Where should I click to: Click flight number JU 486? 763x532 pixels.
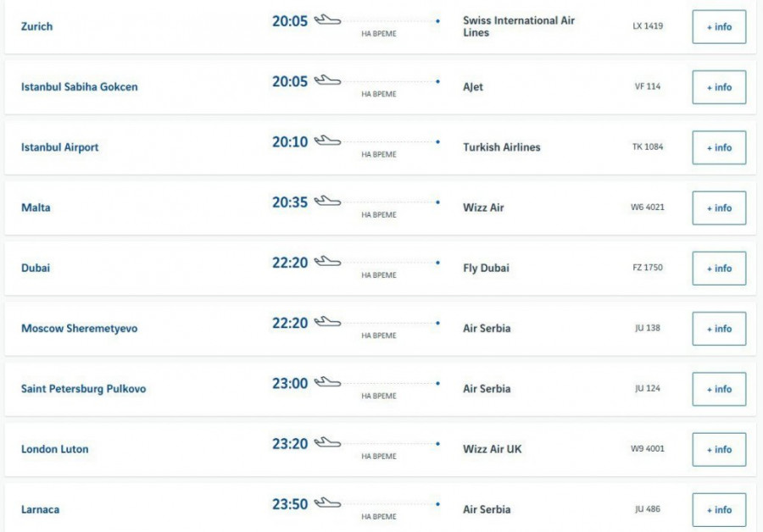tap(648, 509)
